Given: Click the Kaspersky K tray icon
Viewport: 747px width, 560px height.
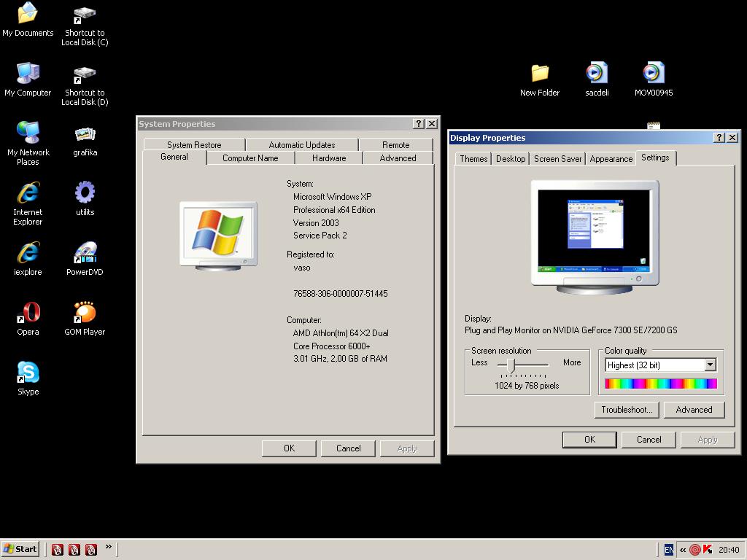Looking at the screenshot, I should (708, 550).
